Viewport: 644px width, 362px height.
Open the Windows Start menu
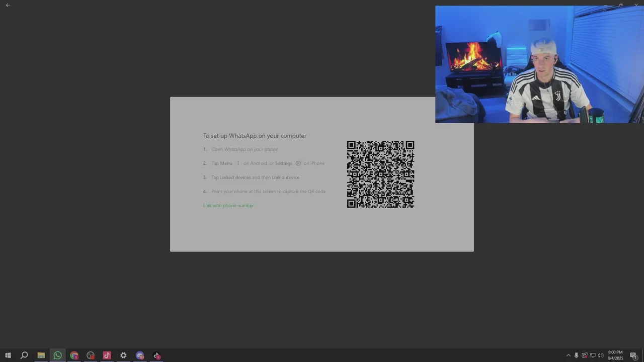pyautogui.click(x=8, y=355)
